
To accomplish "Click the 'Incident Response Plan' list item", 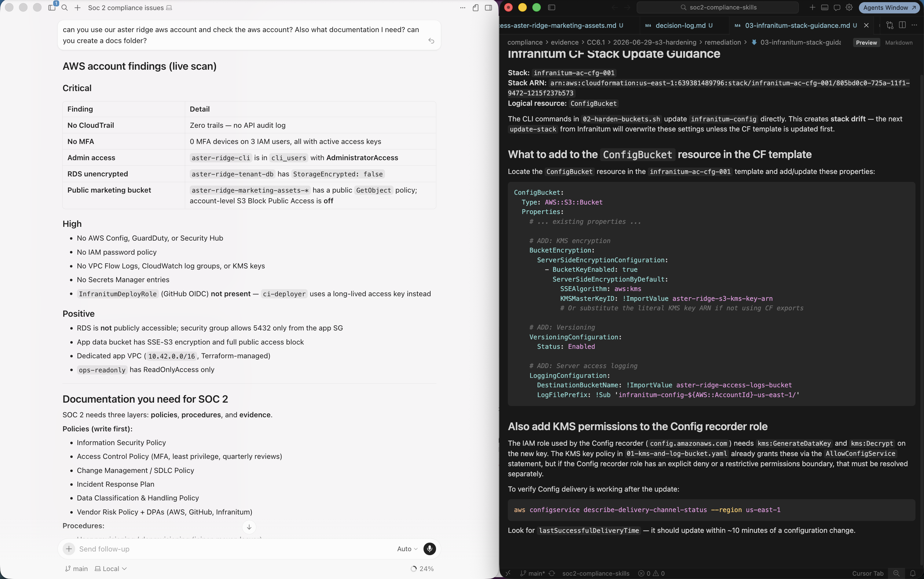I will pos(116,484).
